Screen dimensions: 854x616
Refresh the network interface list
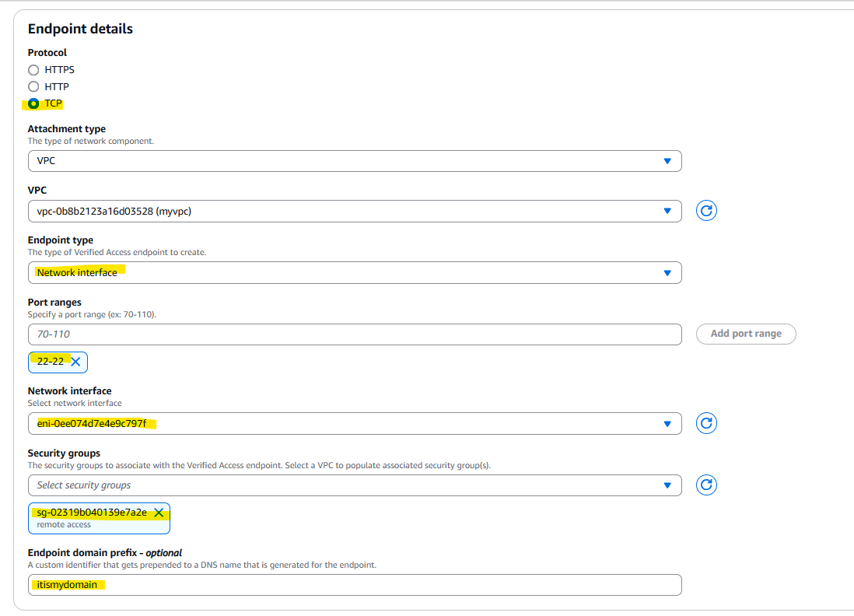(706, 423)
